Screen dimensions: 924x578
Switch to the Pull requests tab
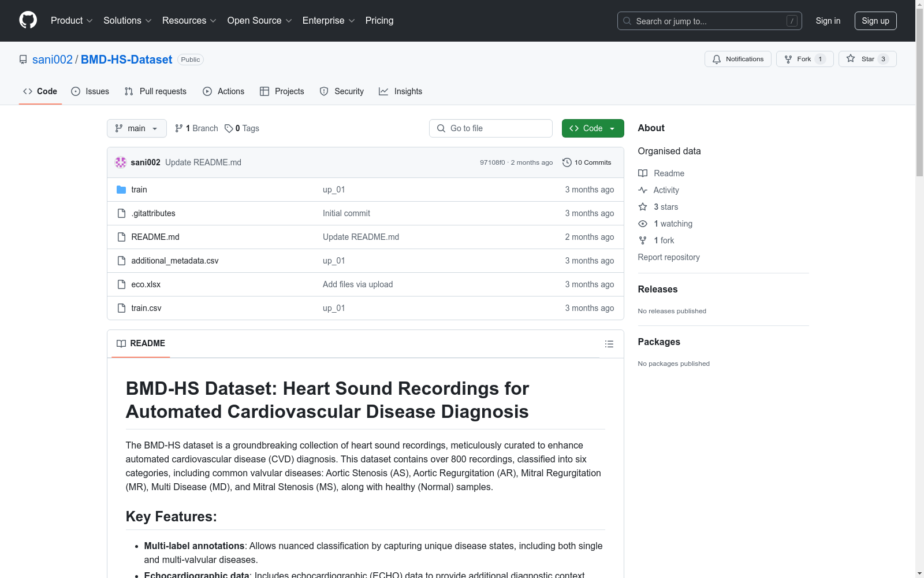pyautogui.click(x=155, y=91)
